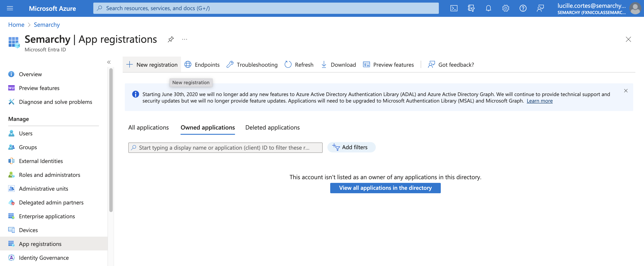Open the App registrations sidebar item
The image size is (644, 266).
[40, 243]
